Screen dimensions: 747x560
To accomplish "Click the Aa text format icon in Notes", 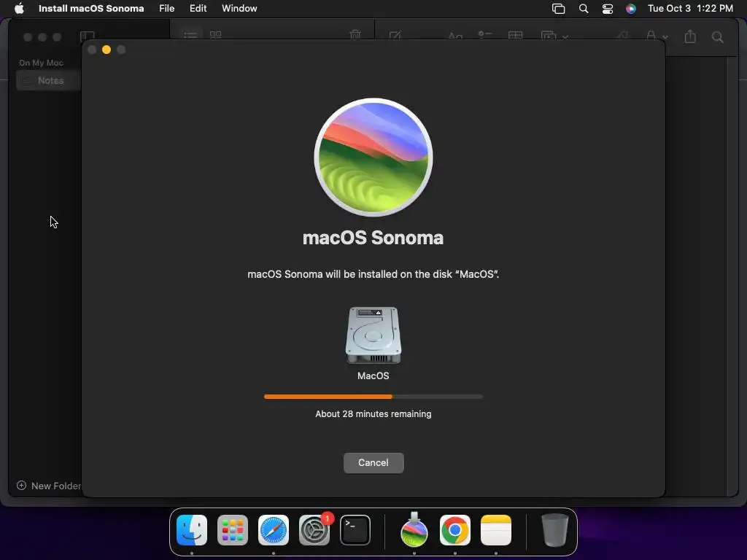I will 455,36.
